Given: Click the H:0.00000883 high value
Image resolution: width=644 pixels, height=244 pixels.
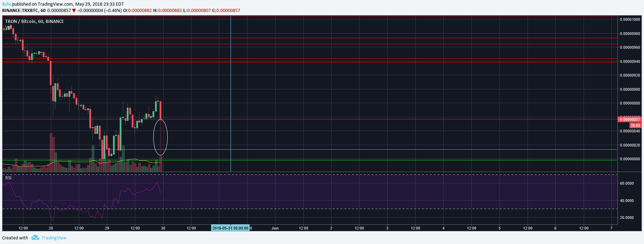Looking at the screenshot, I should [x=167, y=11].
